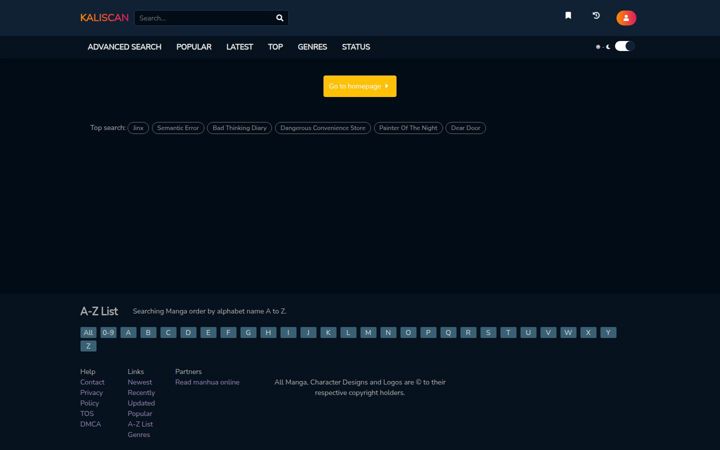The height and width of the screenshot is (450, 720).
Task: Filter manga by letter H
Action: 268,332
